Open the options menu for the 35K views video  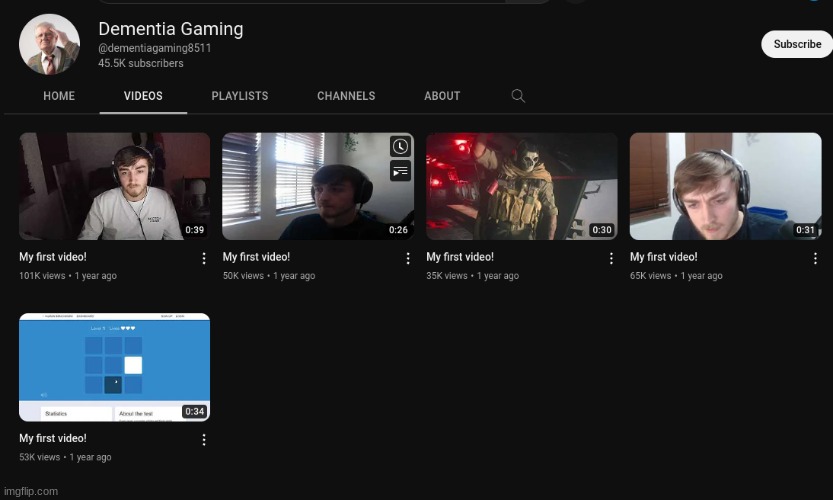(x=611, y=258)
